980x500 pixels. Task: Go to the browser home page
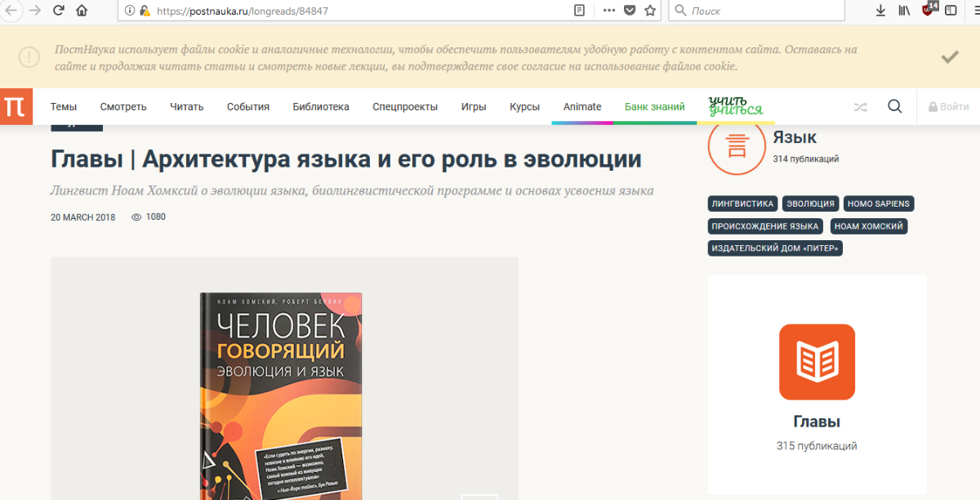(82, 11)
